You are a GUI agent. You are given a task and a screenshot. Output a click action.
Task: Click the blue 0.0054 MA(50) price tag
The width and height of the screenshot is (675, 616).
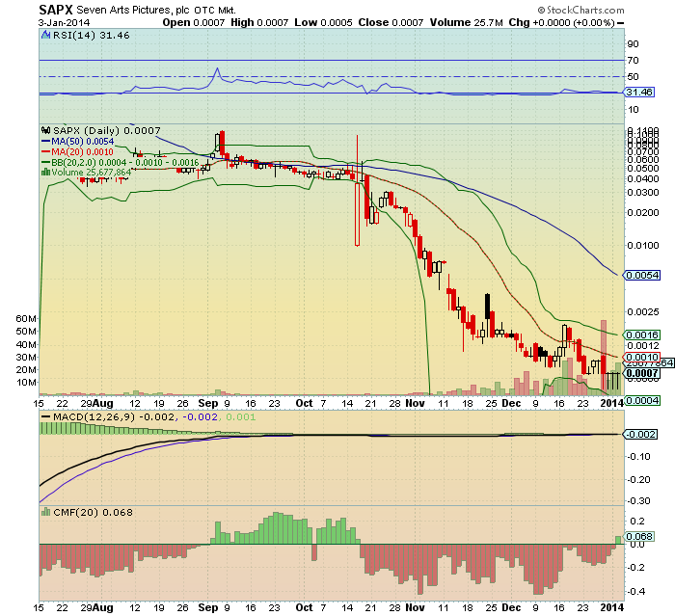[x=642, y=275]
